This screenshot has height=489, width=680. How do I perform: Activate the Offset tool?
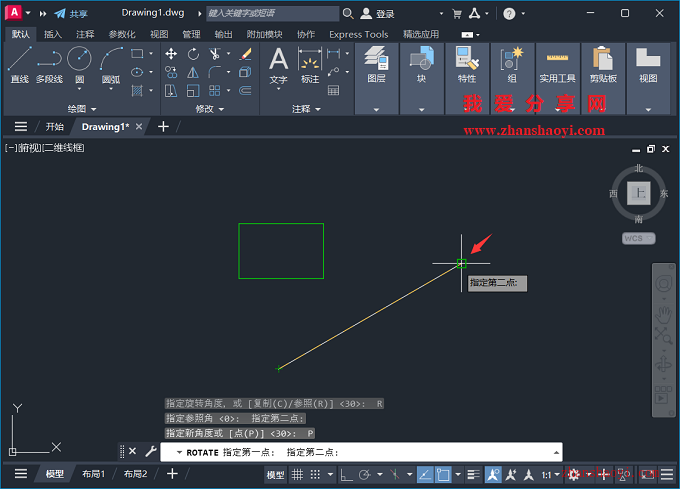245,91
